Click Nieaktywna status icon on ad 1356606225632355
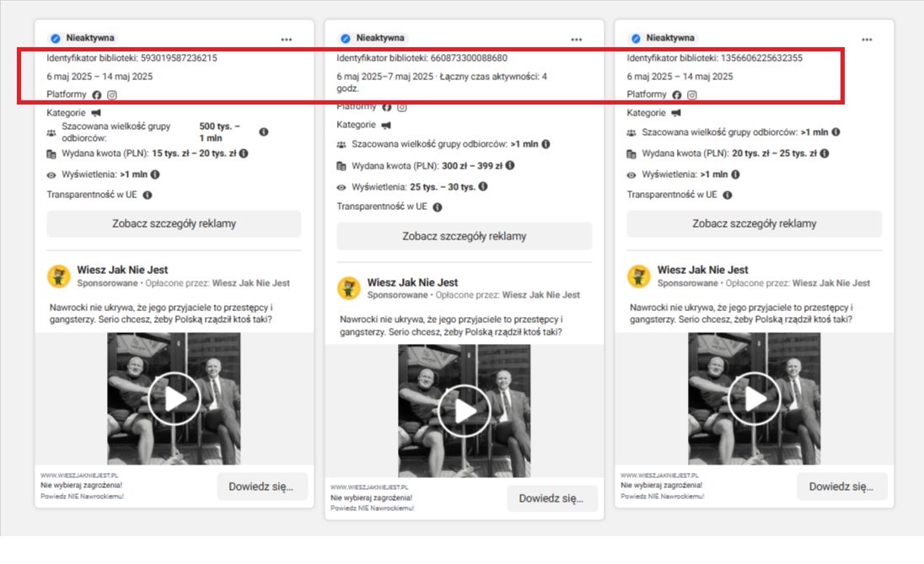 coord(636,38)
